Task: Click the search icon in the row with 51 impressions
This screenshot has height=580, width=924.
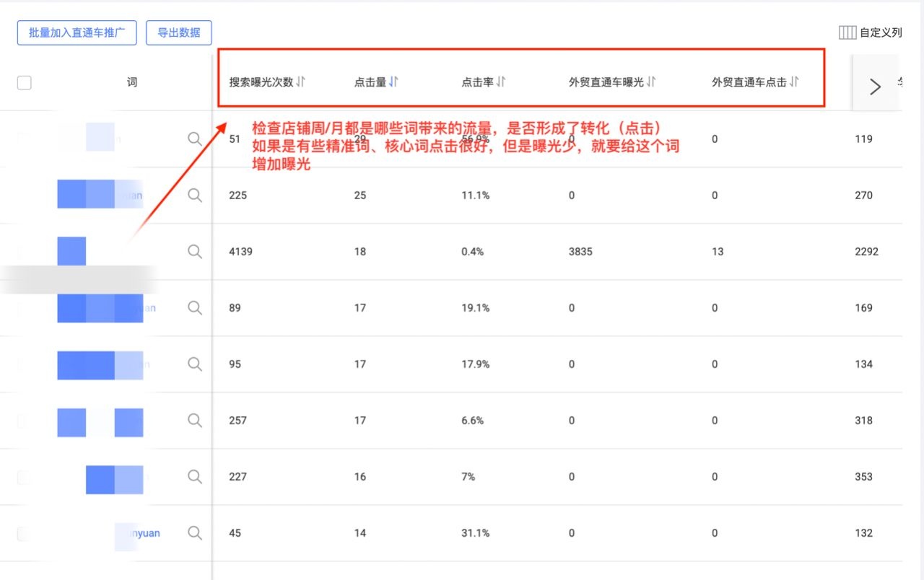Action: [195, 139]
